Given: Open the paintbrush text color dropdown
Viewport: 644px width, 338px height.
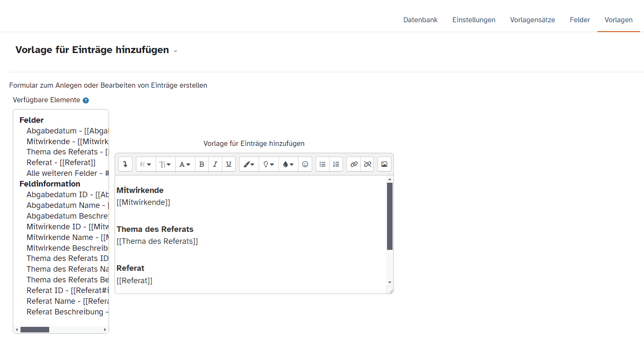Looking at the screenshot, I should [249, 164].
